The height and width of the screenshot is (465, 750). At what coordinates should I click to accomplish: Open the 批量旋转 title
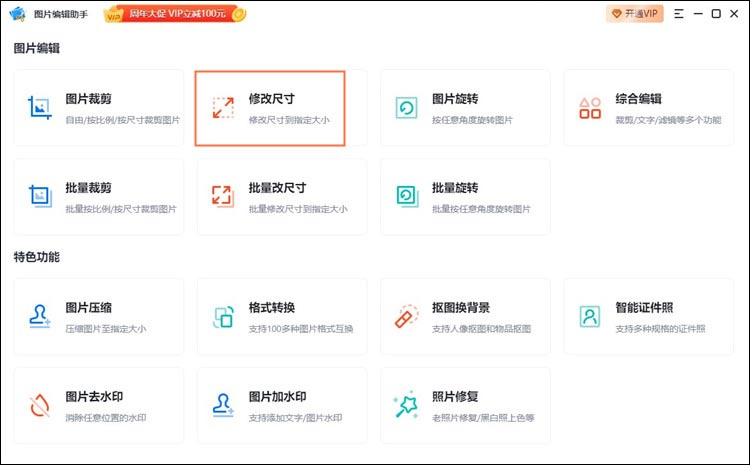455,188
